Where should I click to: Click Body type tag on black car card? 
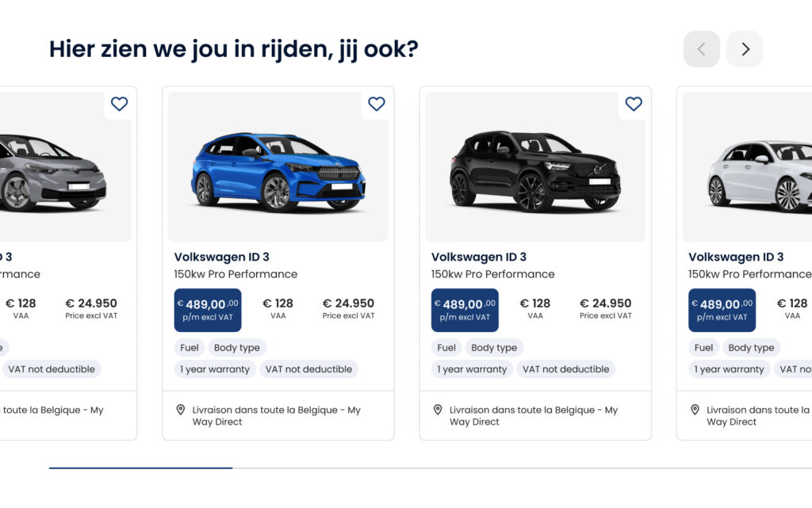[x=494, y=347]
